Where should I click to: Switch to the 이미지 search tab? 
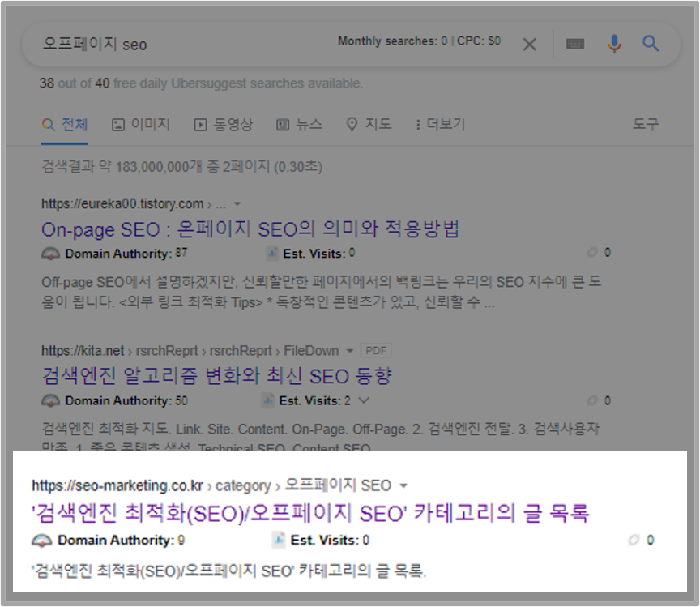click(141, 124)
